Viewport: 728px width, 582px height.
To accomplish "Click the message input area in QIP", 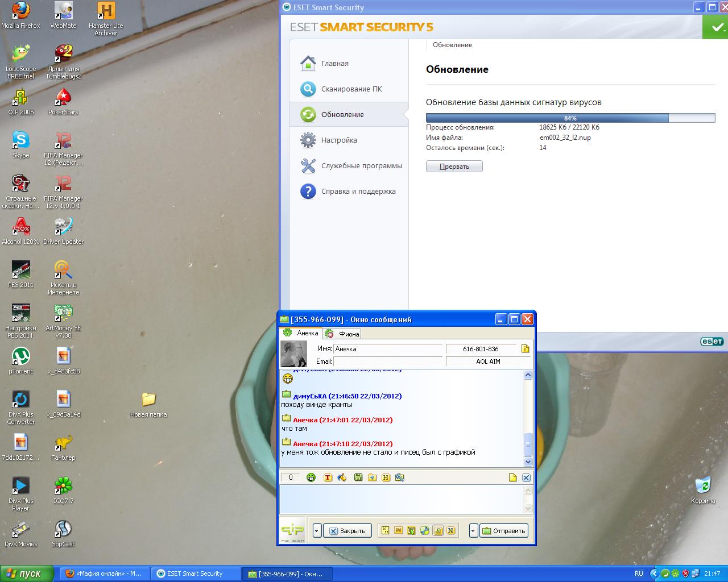I will [x=402, y=499].
